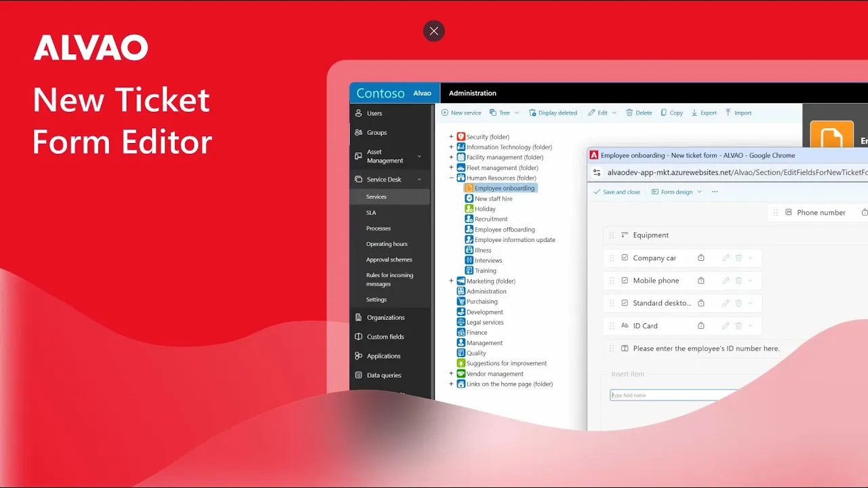
Task: Click the Users icon in the sidebar
Action: coord(359,113)
